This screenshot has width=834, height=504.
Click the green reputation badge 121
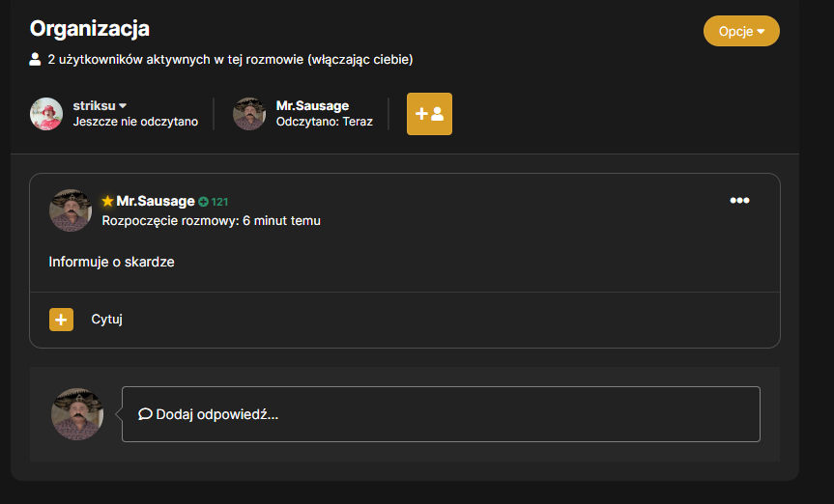tap(214, 202)
